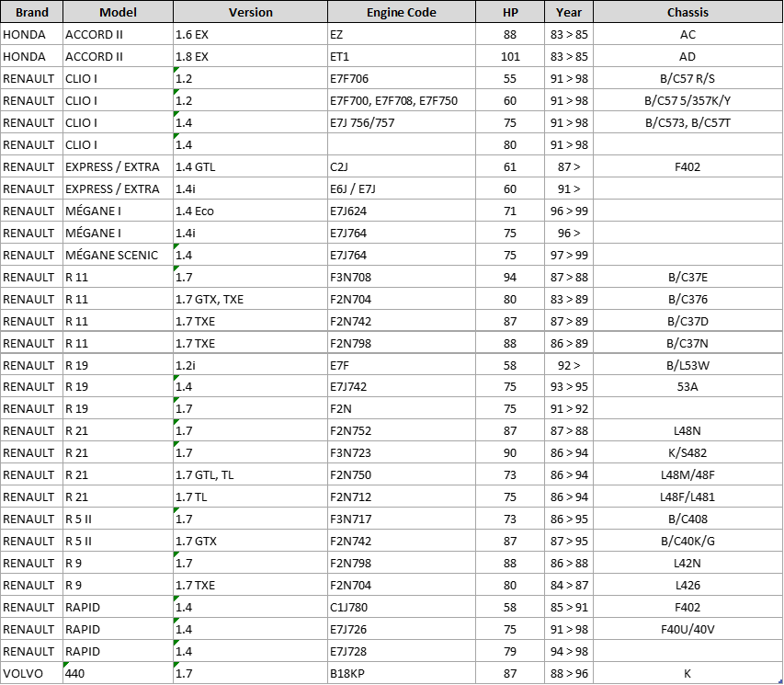Select engine code 'E7J742'
The image size is (784, 685).
402,386
